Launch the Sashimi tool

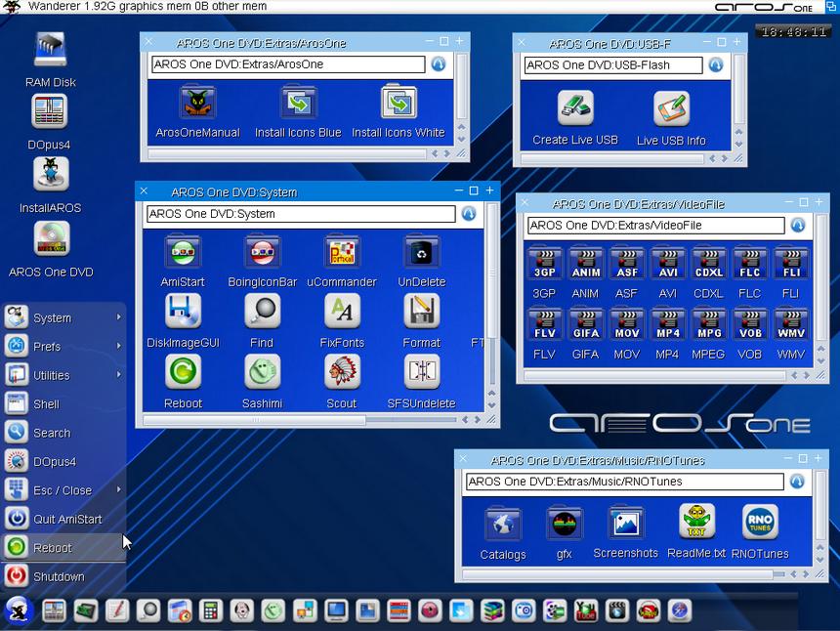coord(262,372)
